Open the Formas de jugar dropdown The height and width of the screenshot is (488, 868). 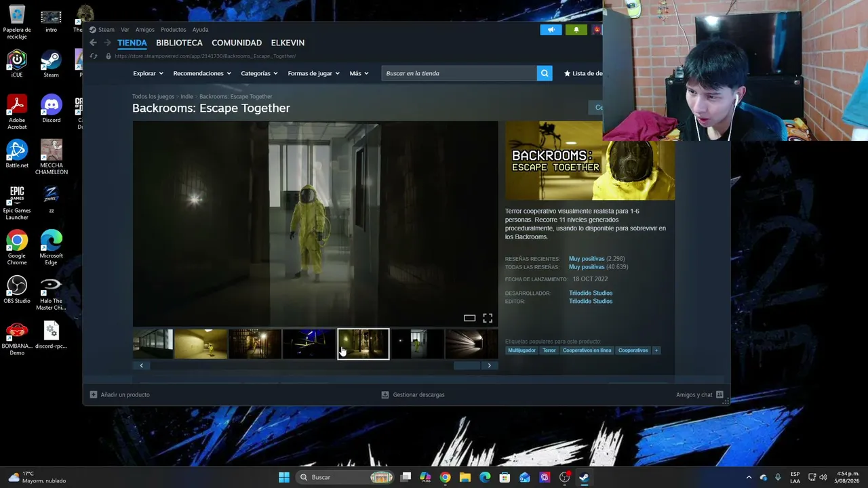[314, 73]
